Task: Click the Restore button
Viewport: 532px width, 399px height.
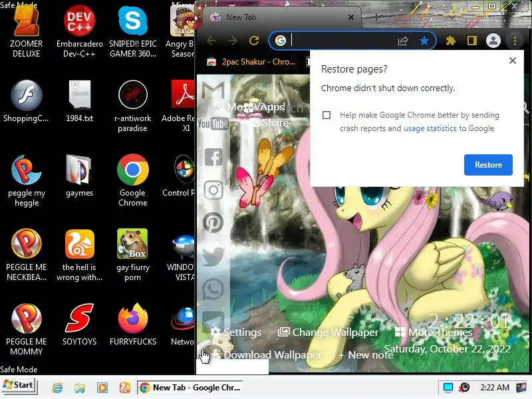Action: (488, 165)
